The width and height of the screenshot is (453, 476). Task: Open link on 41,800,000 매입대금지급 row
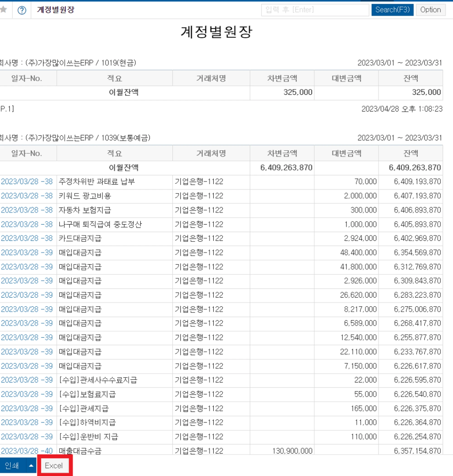click(27, 267)
